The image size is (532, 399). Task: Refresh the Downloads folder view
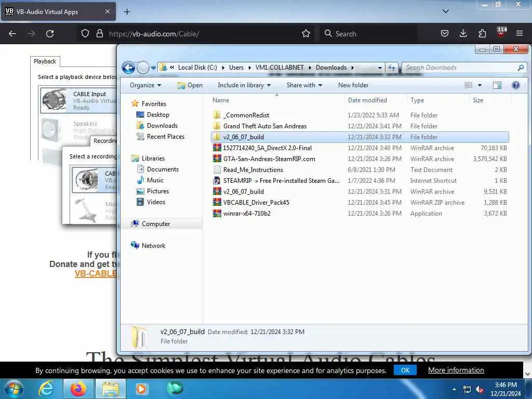392,68
